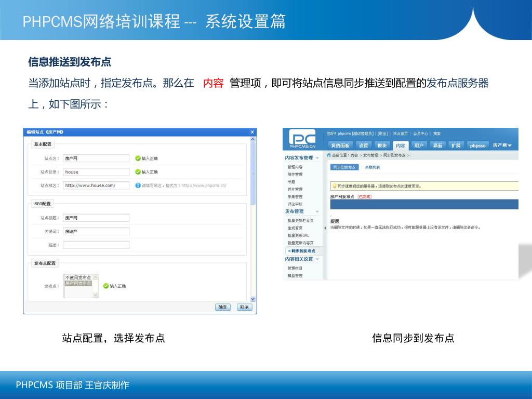This screenshot has height=399, width=532.
Task: Click the [退出] logout link
Action: (382, 134)
